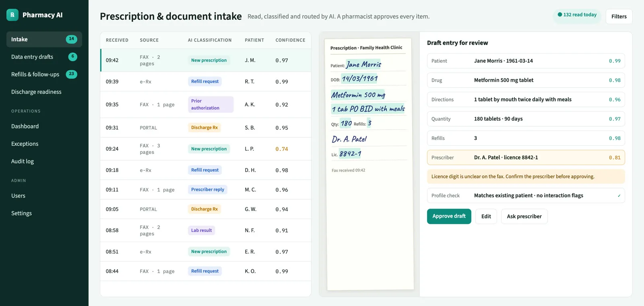Go to Data entry drafts
The height and width of the screenshot is (306, 644).
point(44,57)
